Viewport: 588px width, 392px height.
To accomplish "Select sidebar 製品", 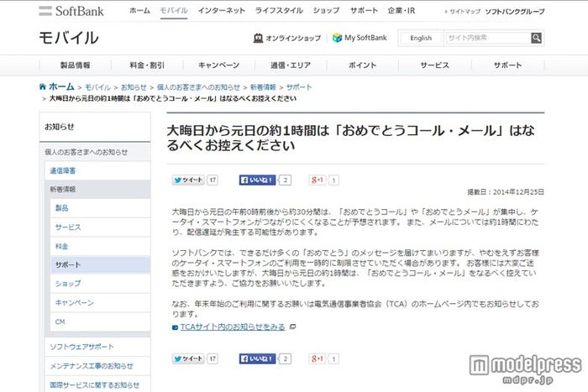I will [100, 208].
